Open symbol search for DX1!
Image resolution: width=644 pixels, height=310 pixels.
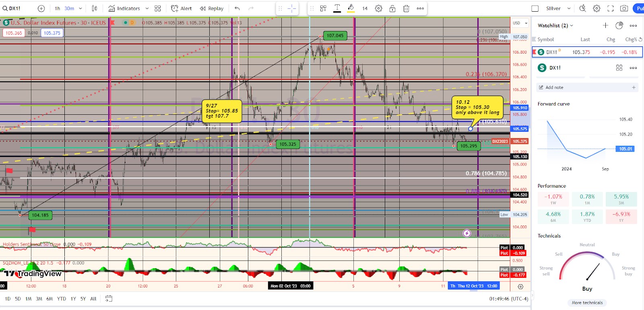click(12, 8)
